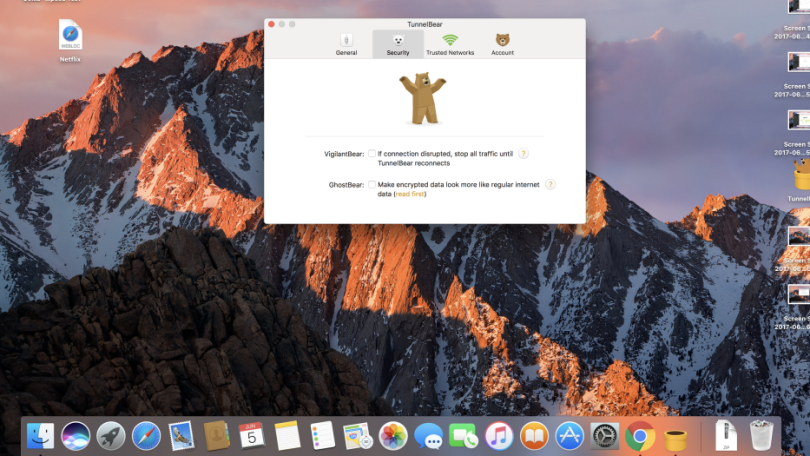Open Messages in the dock
Viewport: 810px width, 456px height.
[x=428, y=436]
